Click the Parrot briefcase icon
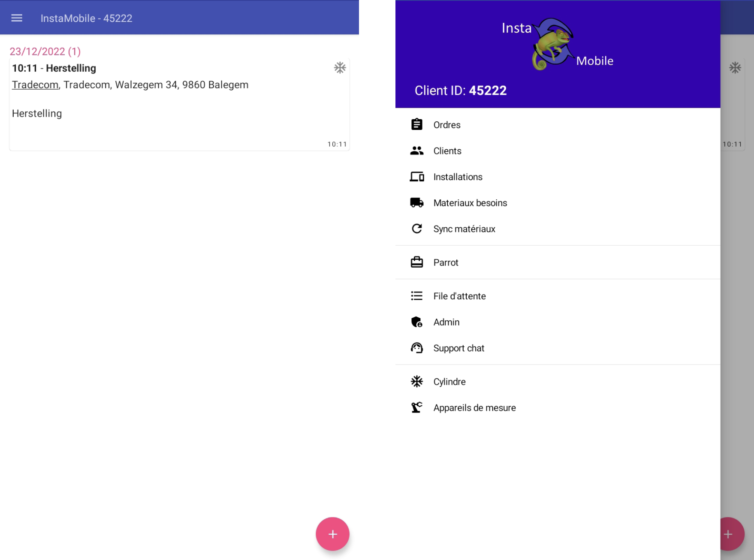 [417, 262]
